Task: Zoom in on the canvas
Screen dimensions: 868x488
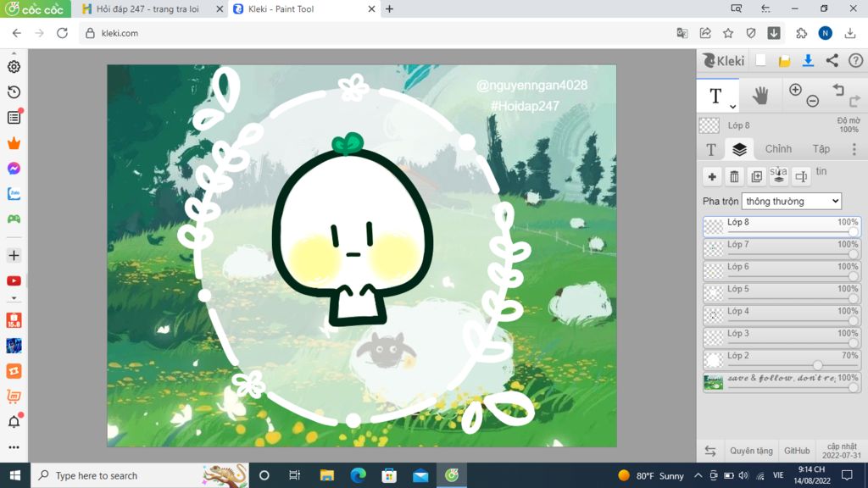Action: pyautogui.click(x=795, y=90)
